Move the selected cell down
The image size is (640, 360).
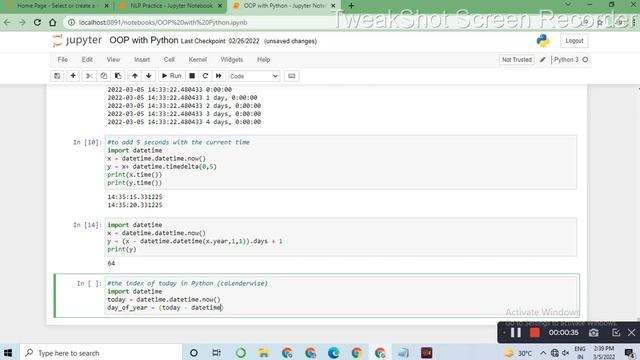149,76
